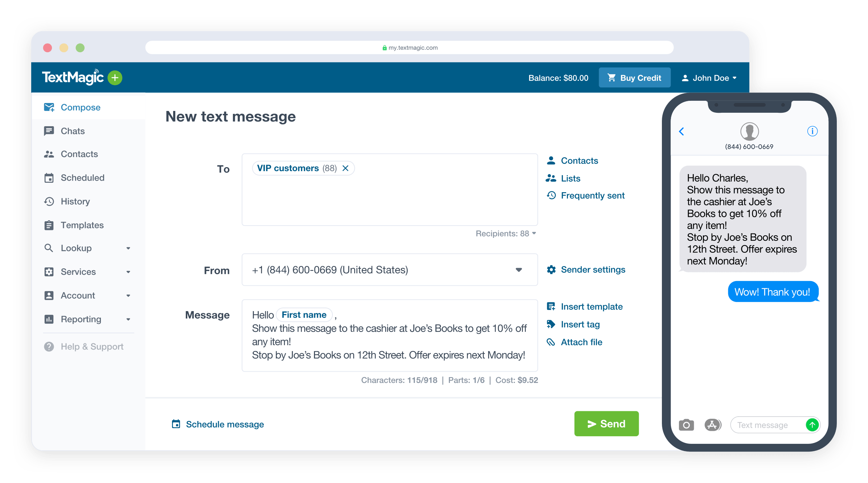Click the First name tag in message
The height and width of the screenshot is (483, 868).
(x=304, y=315)
